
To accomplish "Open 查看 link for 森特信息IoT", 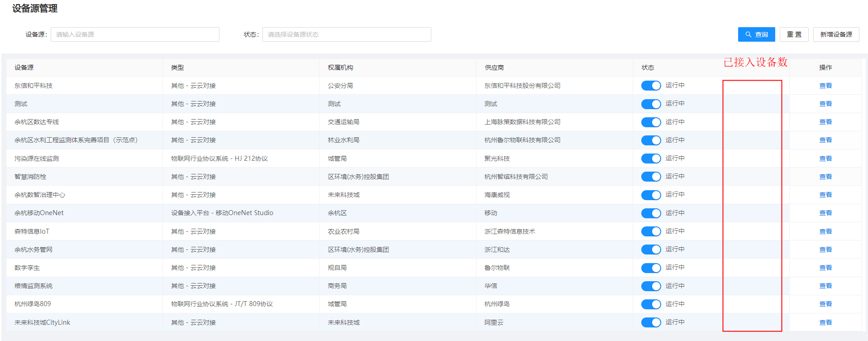I will click(x=825, y=231).
